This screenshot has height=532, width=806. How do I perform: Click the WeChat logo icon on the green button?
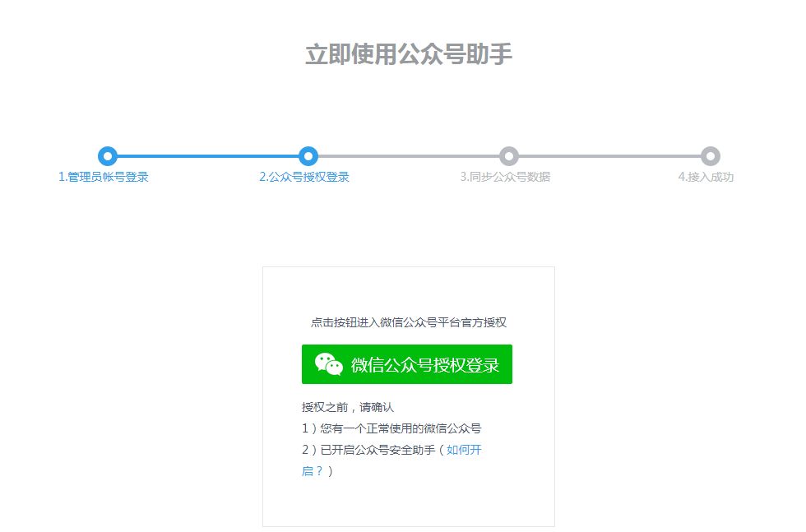(329, 364)
